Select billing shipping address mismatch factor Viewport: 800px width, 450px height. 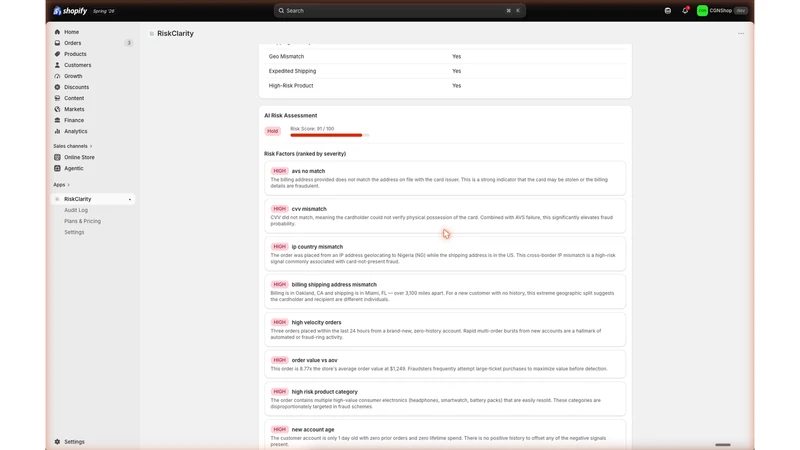pyautogui.click(x=445, y=291)
